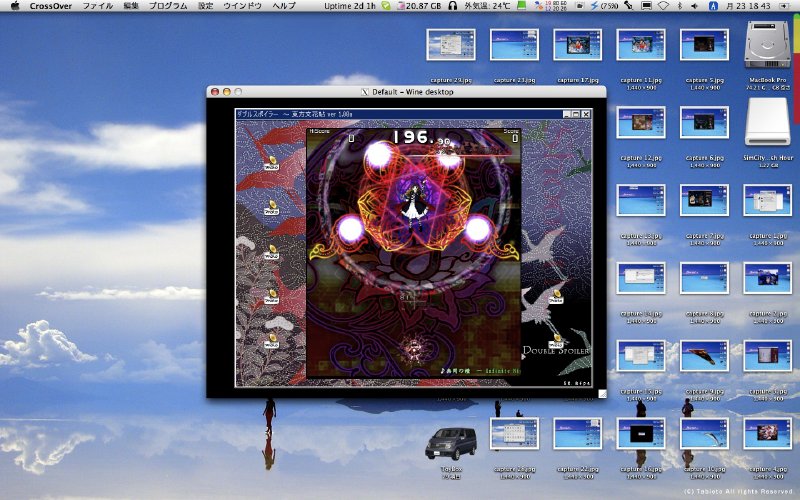This screenshot has height=500, width=800.
Task: Select the capture 7.jpg thumbnail
Action: coord(704,200)
